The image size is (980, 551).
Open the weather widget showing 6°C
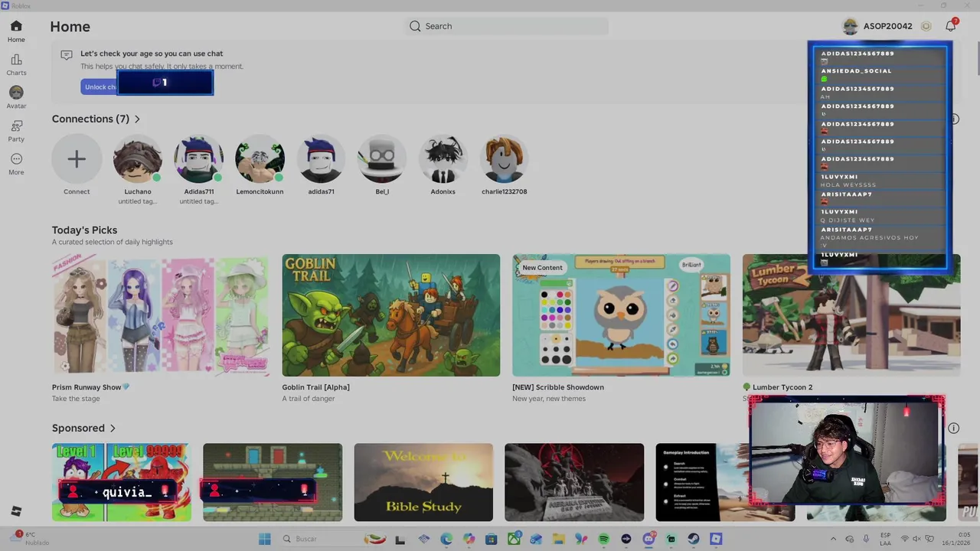[31, 538]
